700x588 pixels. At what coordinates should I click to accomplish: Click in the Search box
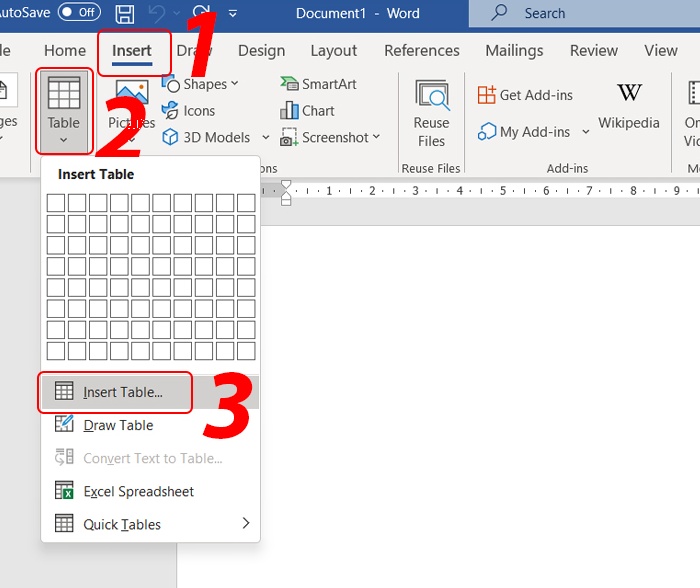click(584, 13)
